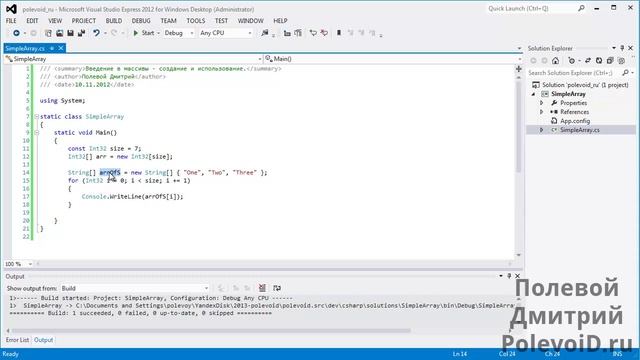
Task: Undo the last edit
Action: click(96, 33)
